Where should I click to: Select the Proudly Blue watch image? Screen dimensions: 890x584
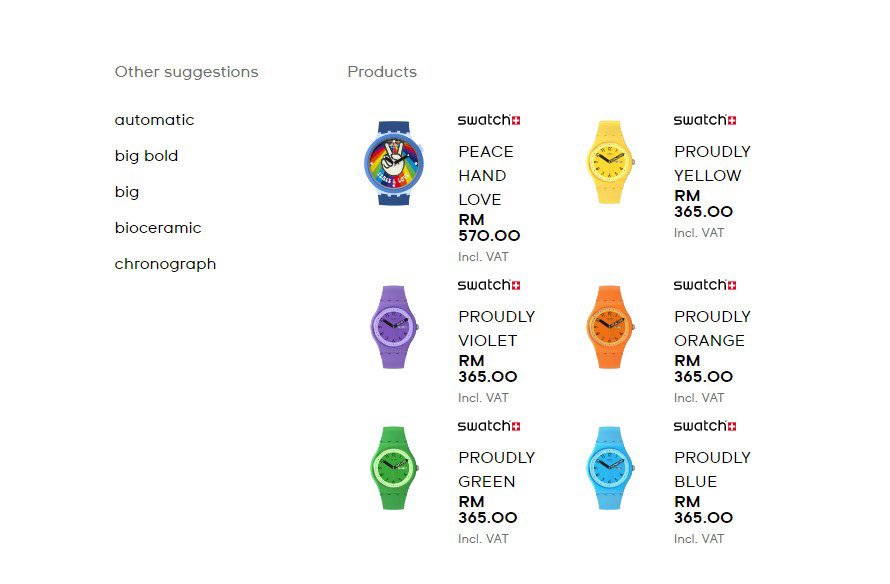610,468
